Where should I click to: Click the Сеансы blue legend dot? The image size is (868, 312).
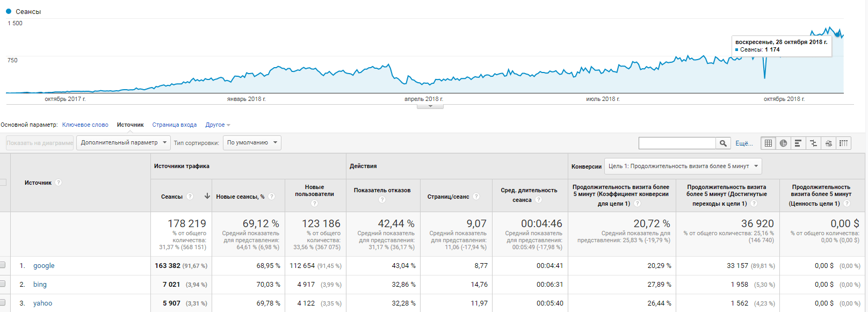coord(9,11)
